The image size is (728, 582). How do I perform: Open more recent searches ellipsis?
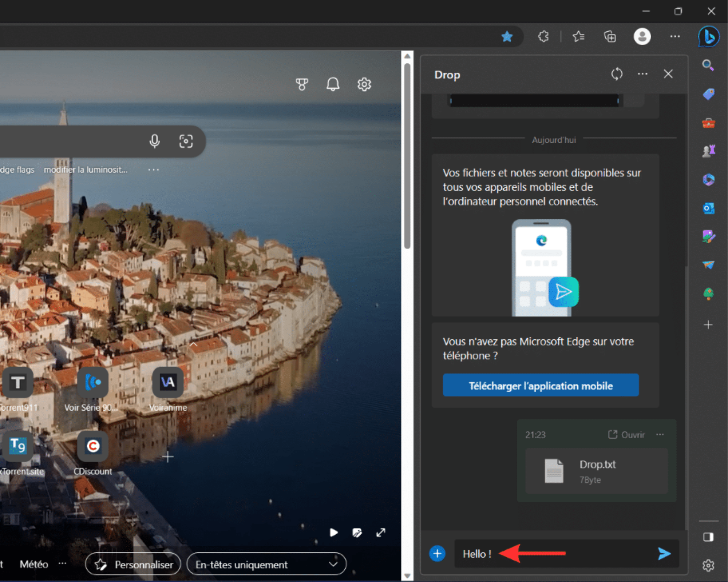(x=154, y=170)
